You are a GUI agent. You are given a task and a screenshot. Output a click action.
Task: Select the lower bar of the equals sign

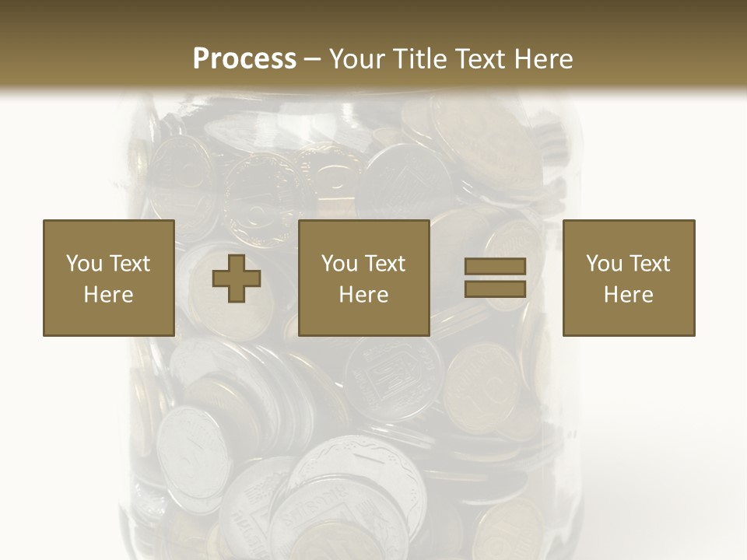[x=495, y=289]
